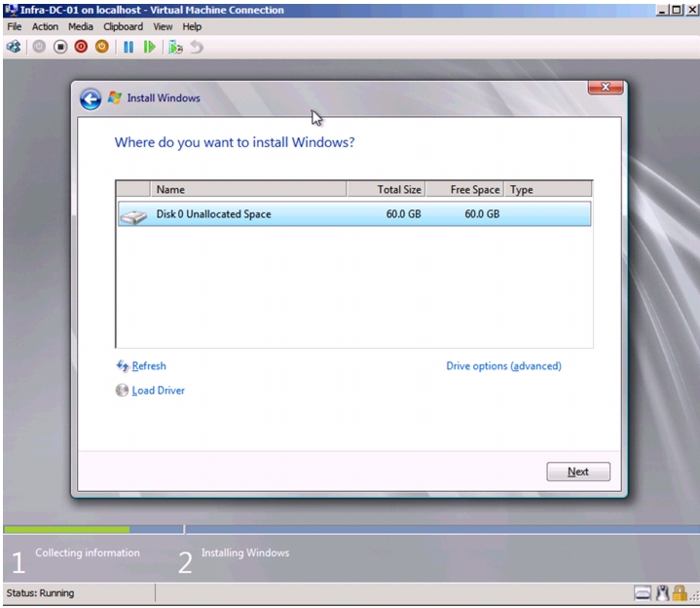Click the Next button
The width and height of the screenshot is (700, 608).
[578, 472]
